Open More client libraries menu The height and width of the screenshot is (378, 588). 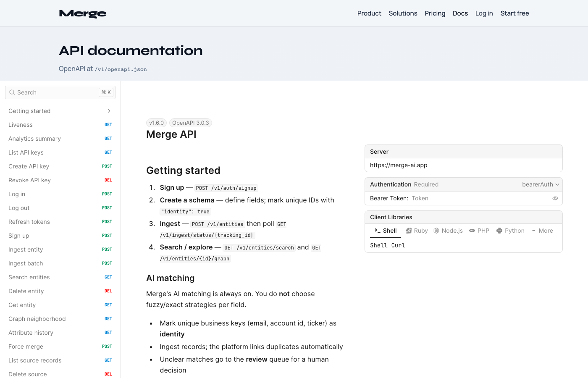click(x=542, y=231)
